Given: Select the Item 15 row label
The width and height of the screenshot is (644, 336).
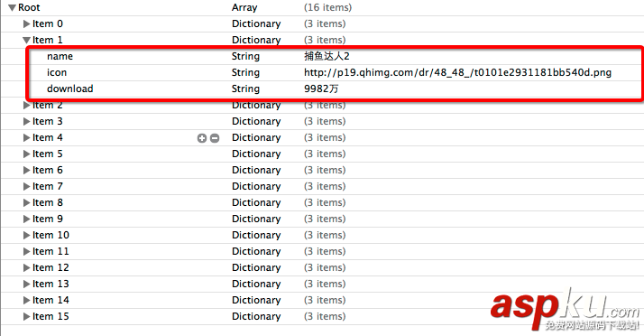Looking at the screenshot, I should pyautogui.click(x=51, y=316).
